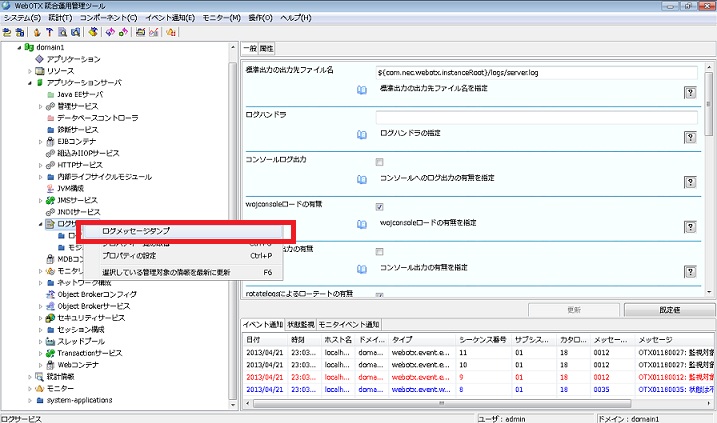Click the 更新 button

574,310
